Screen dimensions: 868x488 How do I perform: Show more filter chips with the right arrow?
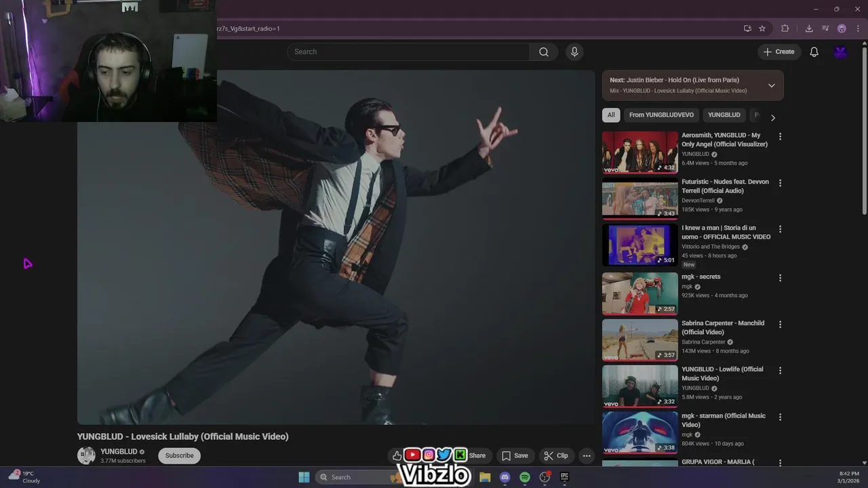[772, 117]
